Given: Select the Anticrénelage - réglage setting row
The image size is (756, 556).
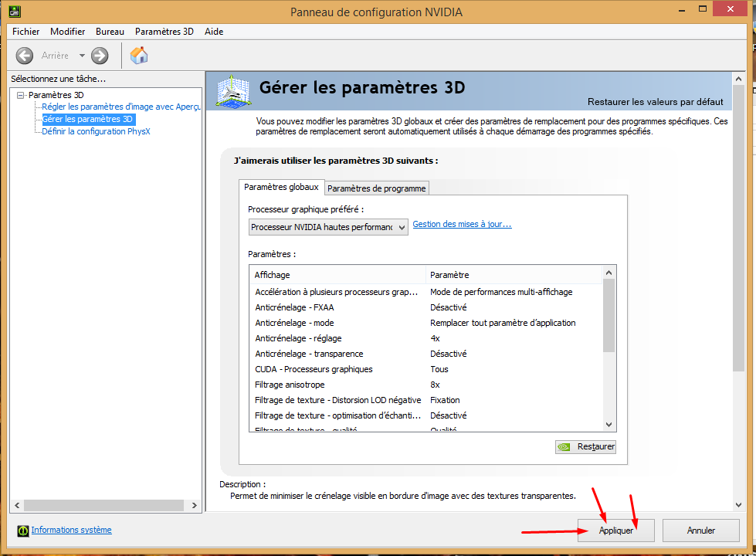Looking at the screenshot, I should pyautogui.click(x=425, y=338).
